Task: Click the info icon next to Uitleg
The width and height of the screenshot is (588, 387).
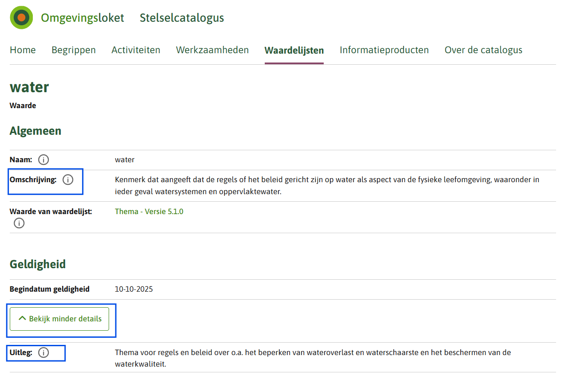Action: (x=43, y=353)
